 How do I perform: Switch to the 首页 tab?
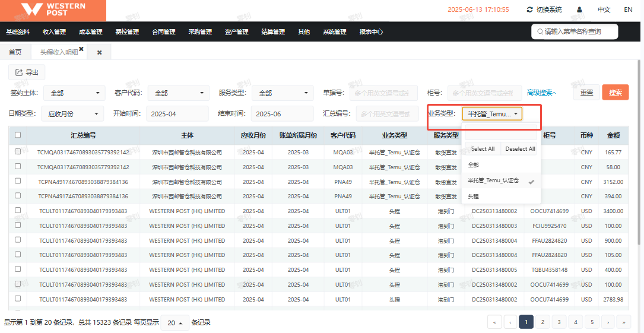pyautogui.click(x=15, y=52)
